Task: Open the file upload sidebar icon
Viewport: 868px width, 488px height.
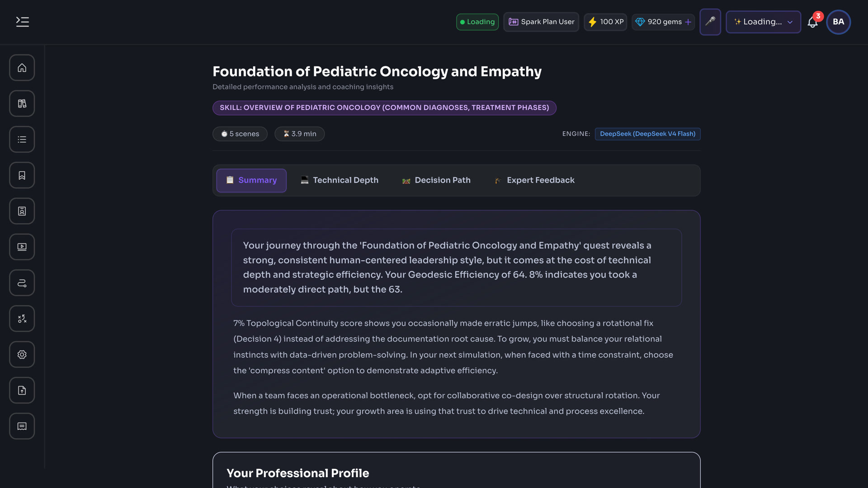Action: [22, 390]
